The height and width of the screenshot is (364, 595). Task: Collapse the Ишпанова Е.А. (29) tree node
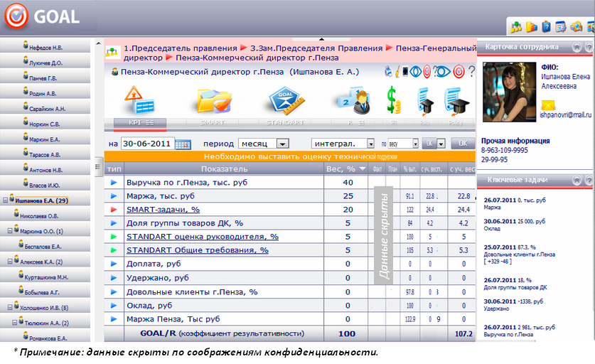pyautogui.click(x=5, y=200)
